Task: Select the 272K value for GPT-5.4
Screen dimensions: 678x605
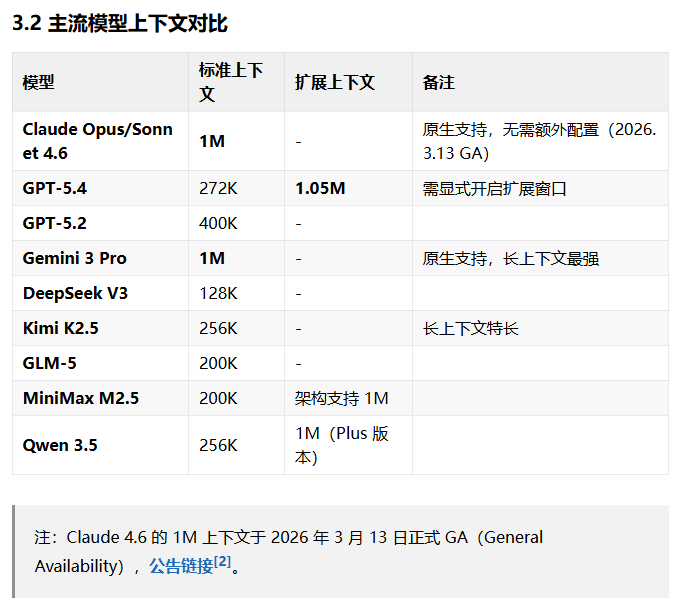Action: (218, 188)
